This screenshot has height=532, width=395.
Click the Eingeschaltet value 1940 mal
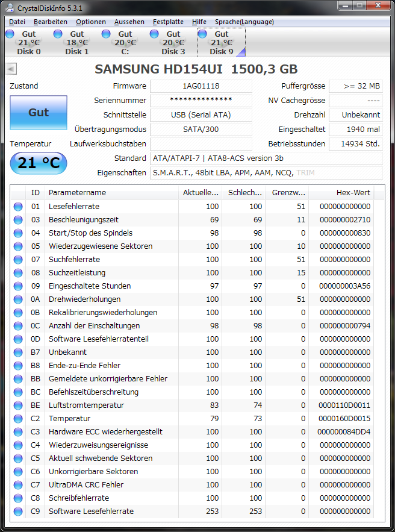point(356,130)
